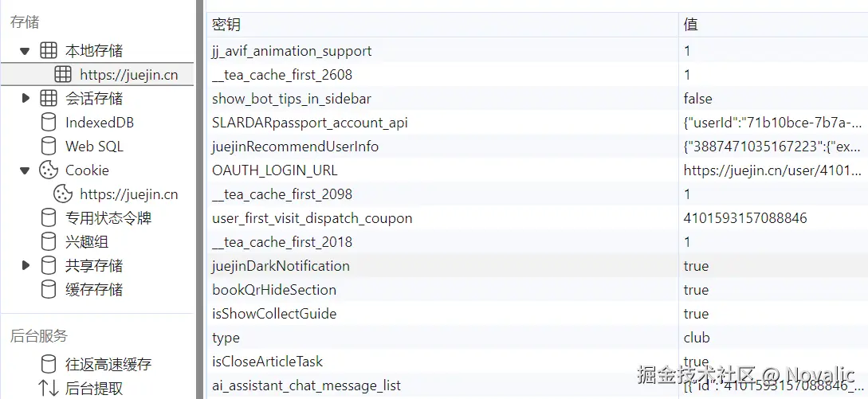Click grid icon beside https://juejin.cn under 本地存储

(63, 75)
